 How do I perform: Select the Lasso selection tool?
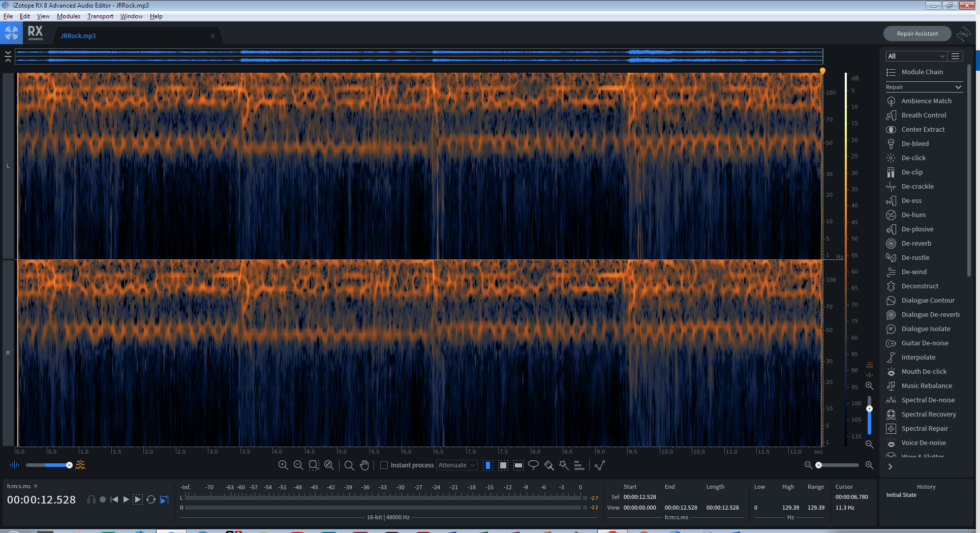coord(533,465)
